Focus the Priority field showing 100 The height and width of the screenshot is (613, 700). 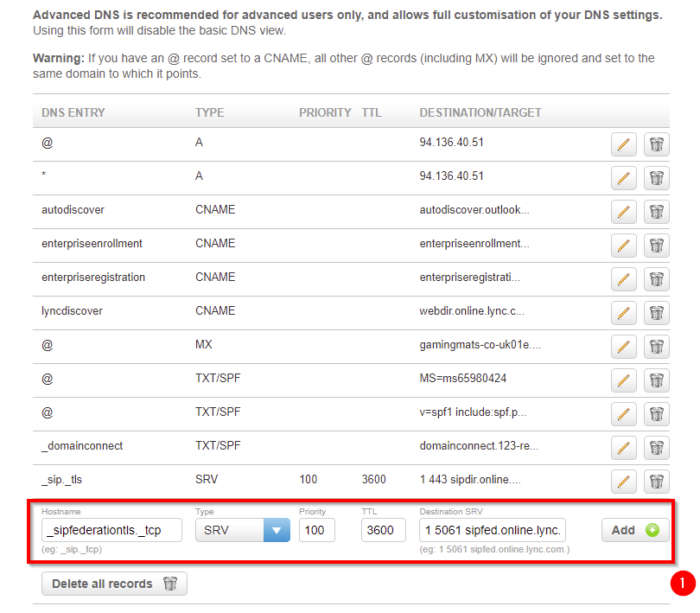(x=317, y=530)
